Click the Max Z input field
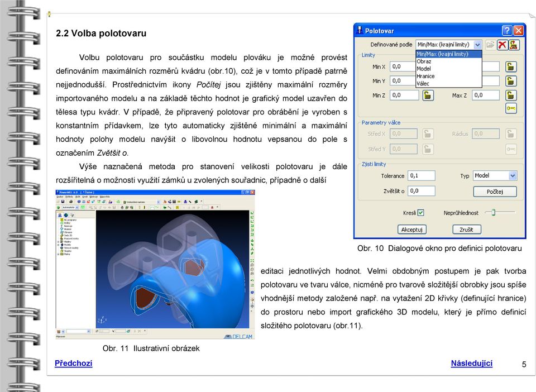Viewport: 536px width, 392px height. (x=486, y=95)
